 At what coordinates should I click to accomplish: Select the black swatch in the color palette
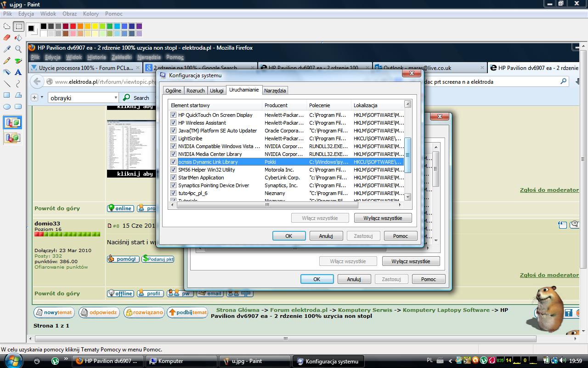click(44, 26)
